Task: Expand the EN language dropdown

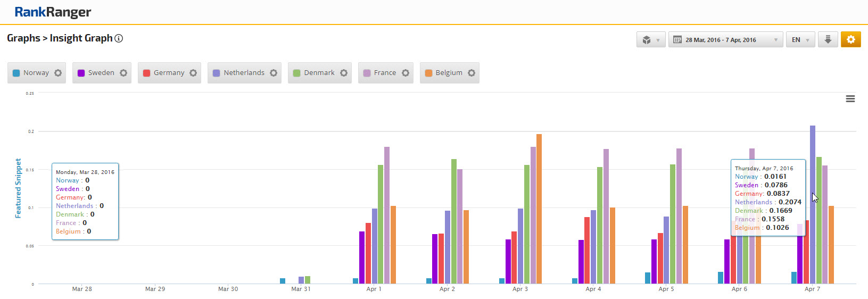Action: click(800, 40)
